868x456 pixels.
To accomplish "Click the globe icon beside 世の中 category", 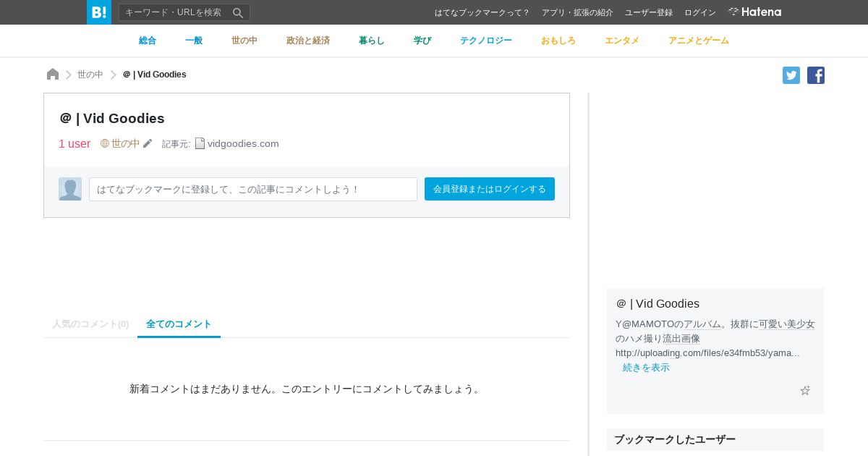I will (x=105, y=143).
